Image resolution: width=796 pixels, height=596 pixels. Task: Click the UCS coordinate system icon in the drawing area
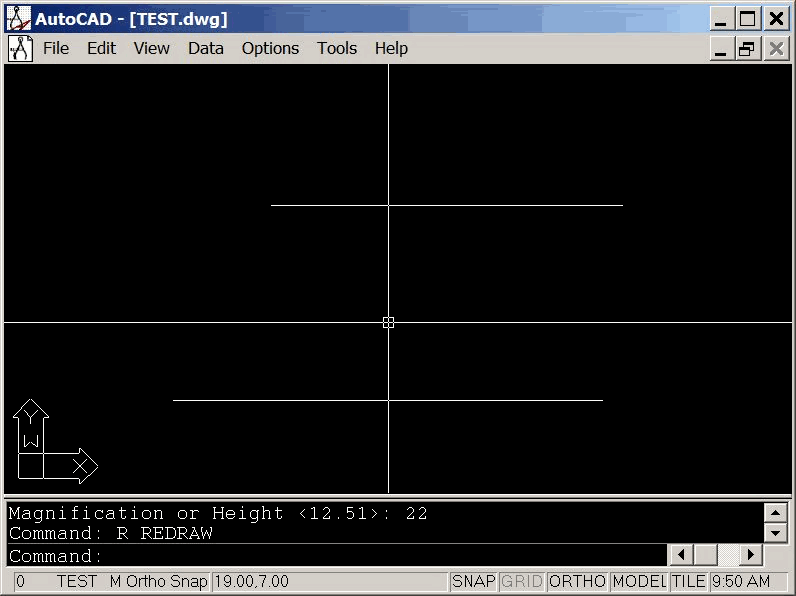[x=55, y=441]
